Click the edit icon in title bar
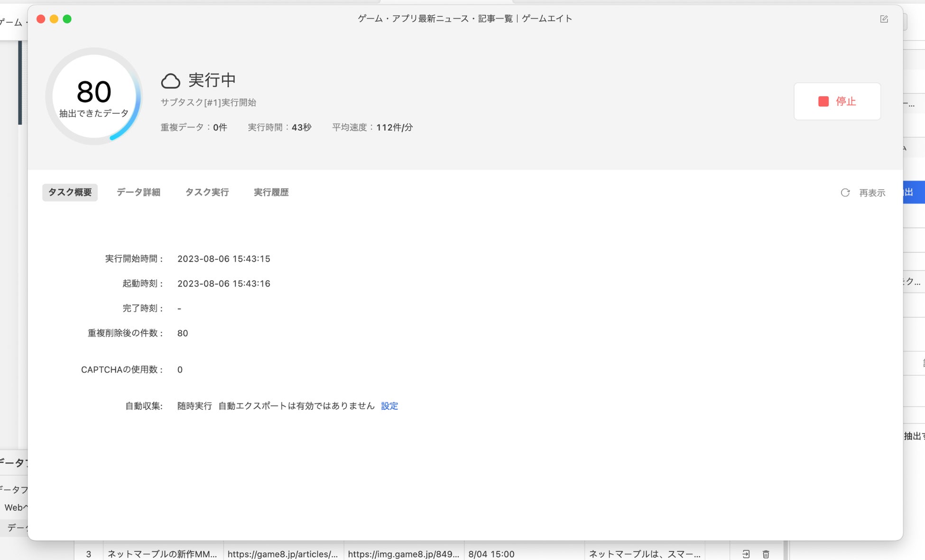This screenshot has width=925, height=560. point(884,19)
